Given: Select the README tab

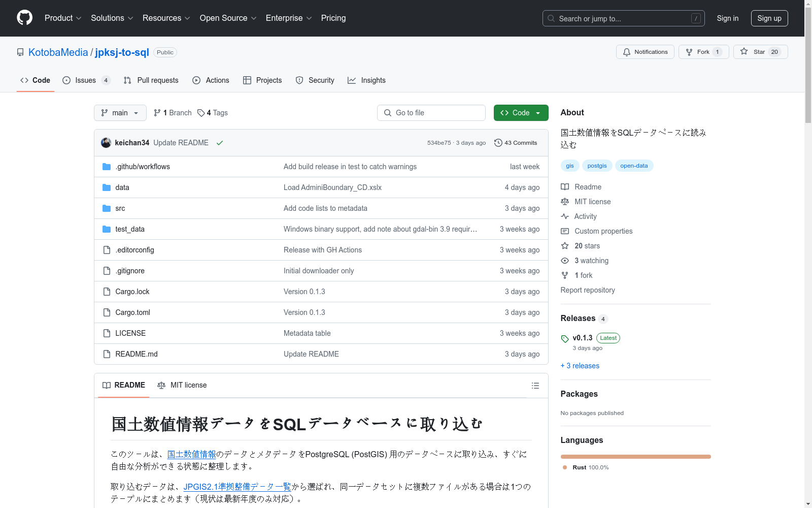Looking at the screenshot, I should click(x=124, y=385).
